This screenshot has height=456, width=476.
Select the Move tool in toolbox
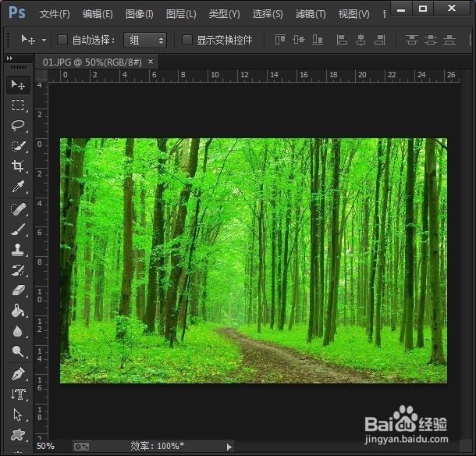click(18, 85)
